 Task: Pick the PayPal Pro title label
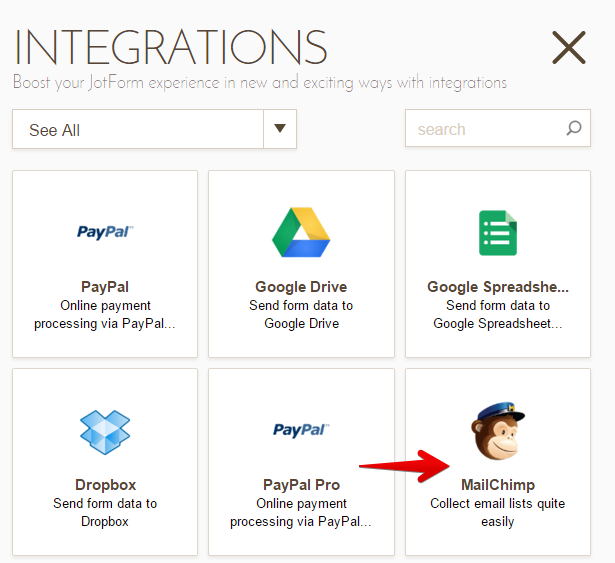click(x=301, y=485)
